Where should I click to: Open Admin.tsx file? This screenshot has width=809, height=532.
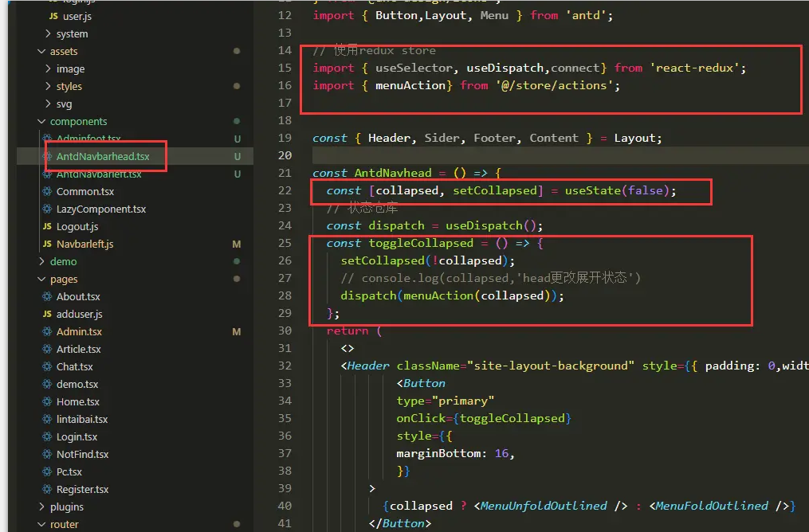[79, 332]
